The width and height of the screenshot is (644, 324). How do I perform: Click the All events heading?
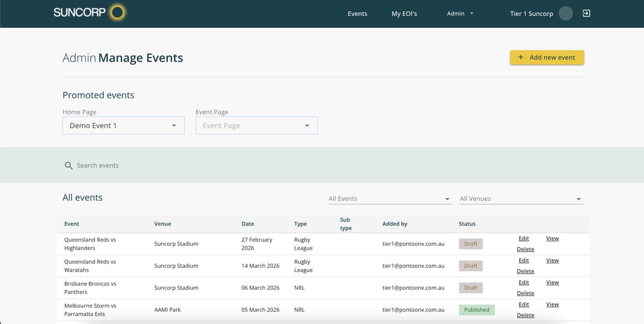coord(83,197)
